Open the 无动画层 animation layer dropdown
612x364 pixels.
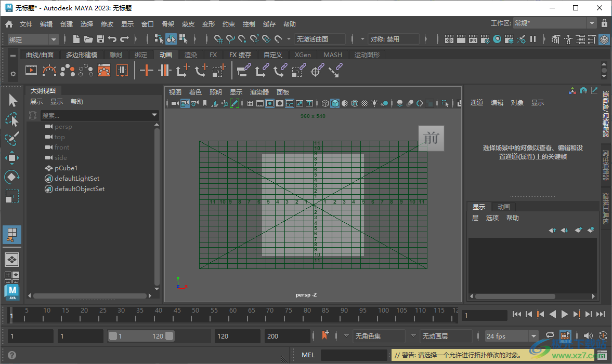coord(446,336)
